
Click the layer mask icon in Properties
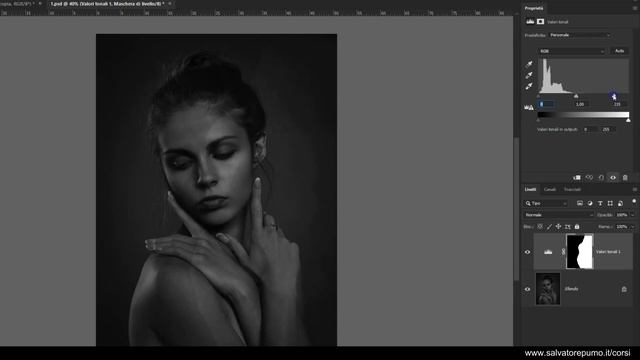tap(540, 22)
